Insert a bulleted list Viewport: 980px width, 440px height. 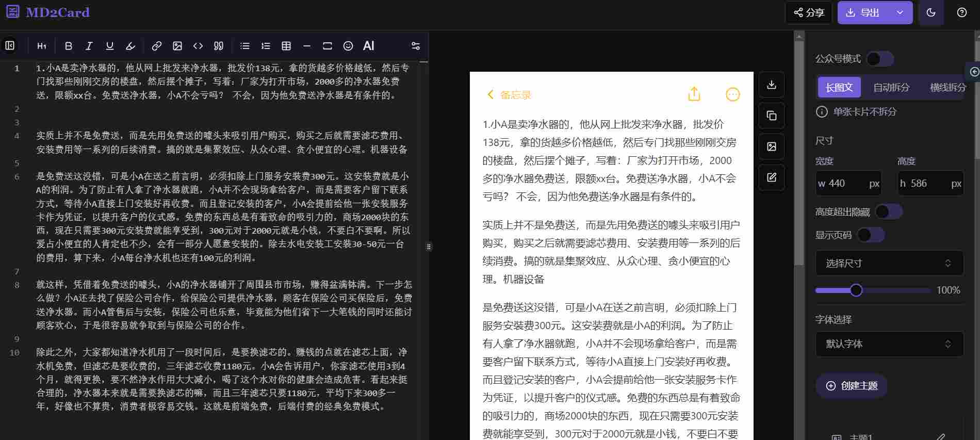245,46
